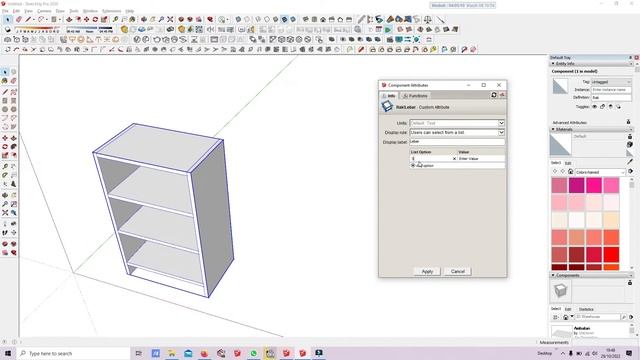Switch to the Functions tab
The height and width of the screenshot is (360, 640).
[415, 96]
